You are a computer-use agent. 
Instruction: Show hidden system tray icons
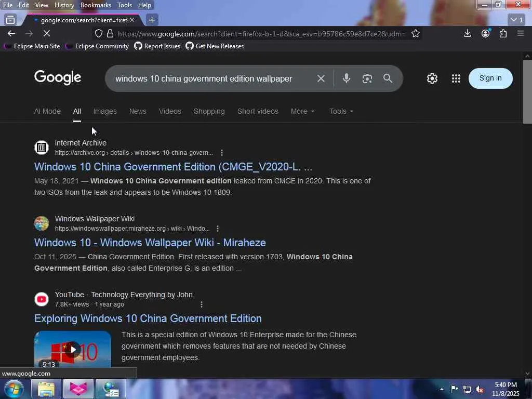coord(442,389)
